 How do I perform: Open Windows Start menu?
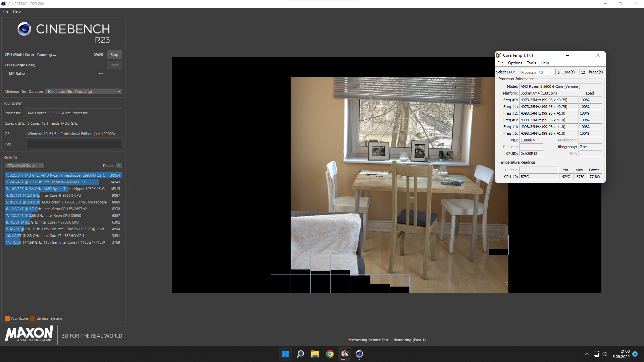click(x=285, y=354)
